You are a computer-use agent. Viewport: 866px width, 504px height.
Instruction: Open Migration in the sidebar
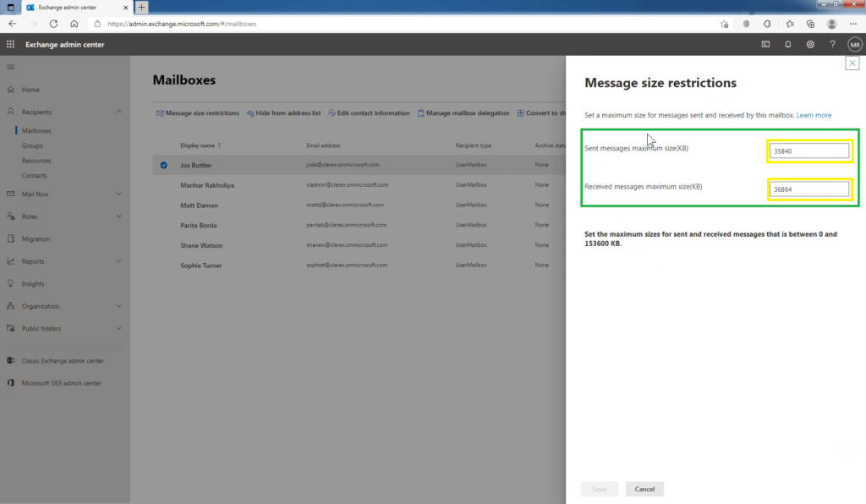[x=36, y=239]
